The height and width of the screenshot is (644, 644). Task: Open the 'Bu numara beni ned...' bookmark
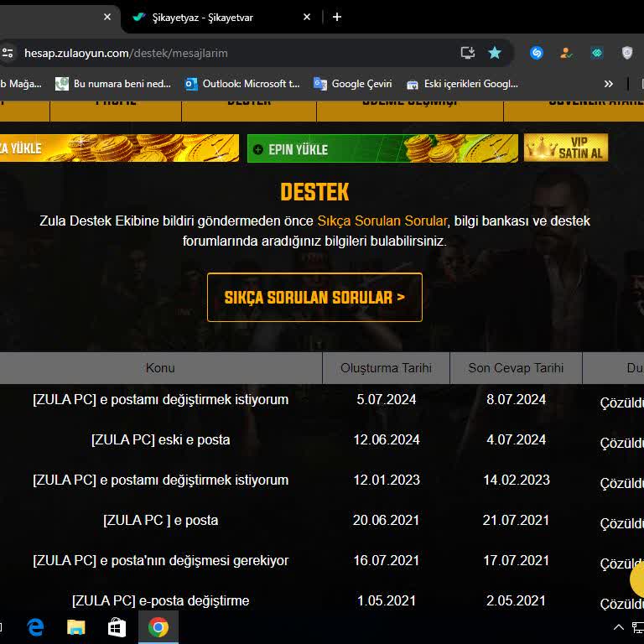[x=113, y=84]
